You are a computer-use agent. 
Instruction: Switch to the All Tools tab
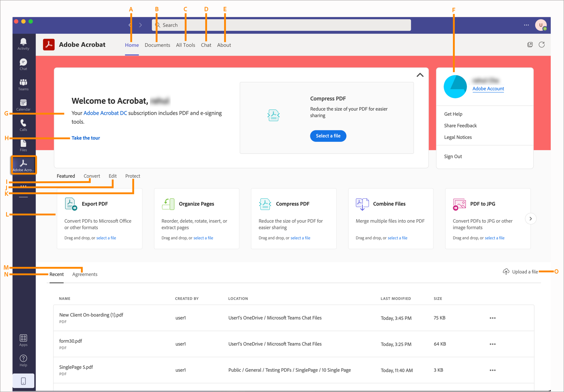pos(186,45)
